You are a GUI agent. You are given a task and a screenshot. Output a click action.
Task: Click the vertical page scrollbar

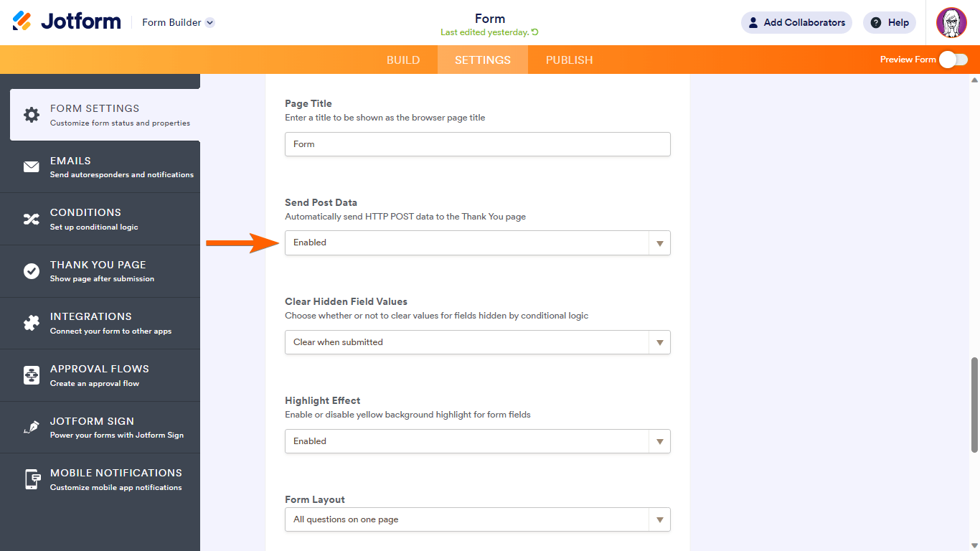click(974, 405)
